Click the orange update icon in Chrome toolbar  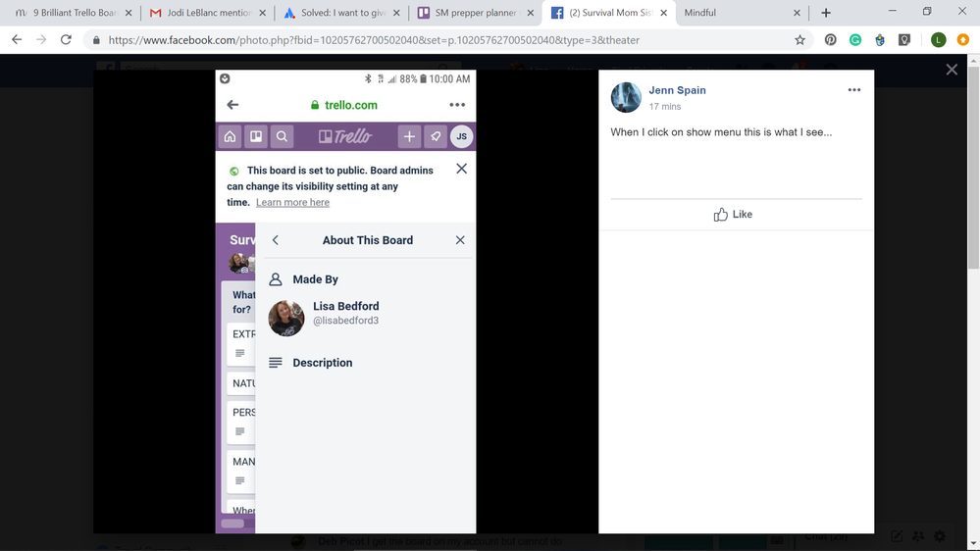pos(963,40)
